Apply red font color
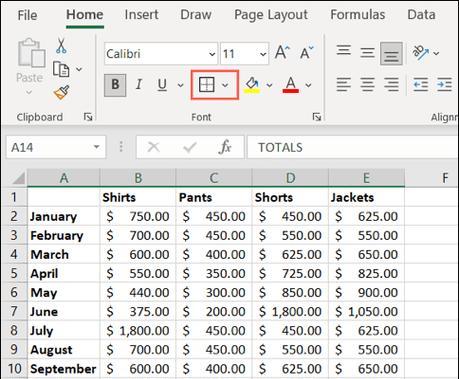The height and width of the screenshot is (379, 459). (x=291, y=85)
